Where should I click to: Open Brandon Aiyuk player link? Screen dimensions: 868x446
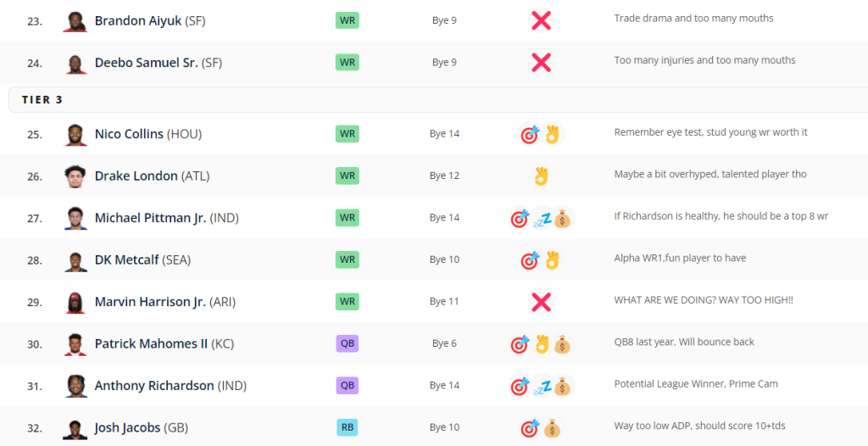pos(138,20)
